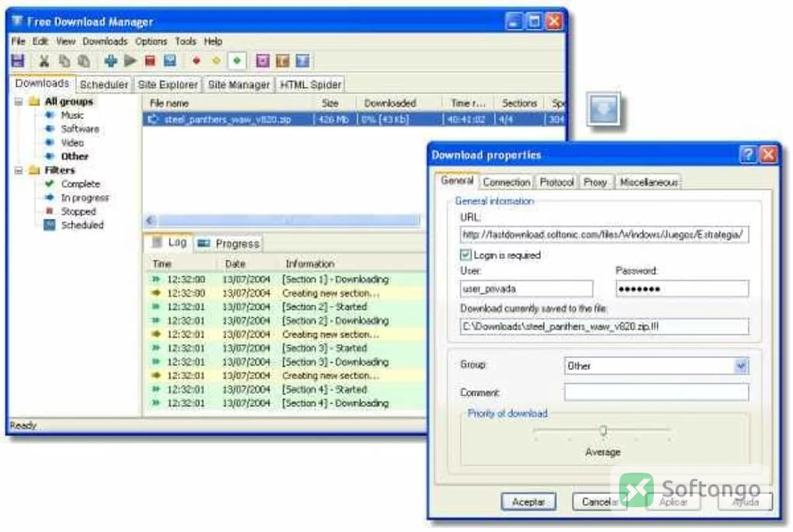Click the help question mark in Download properties

point(748,155)
